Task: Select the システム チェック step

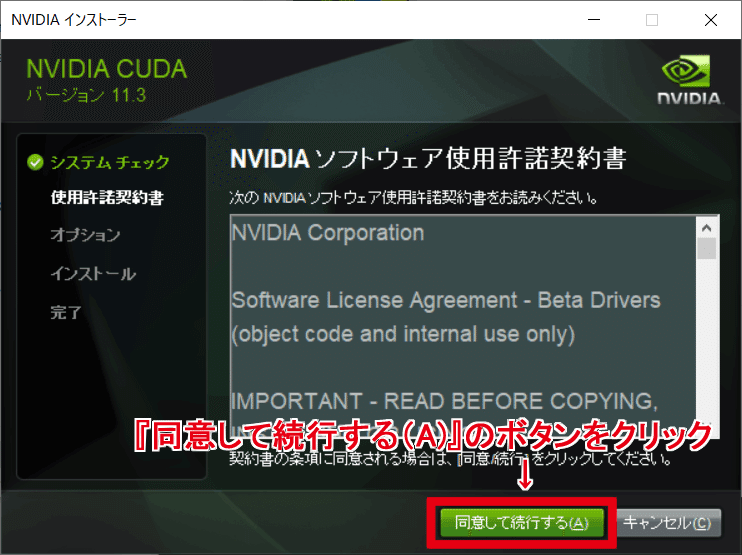Action: tap(110, 162)
